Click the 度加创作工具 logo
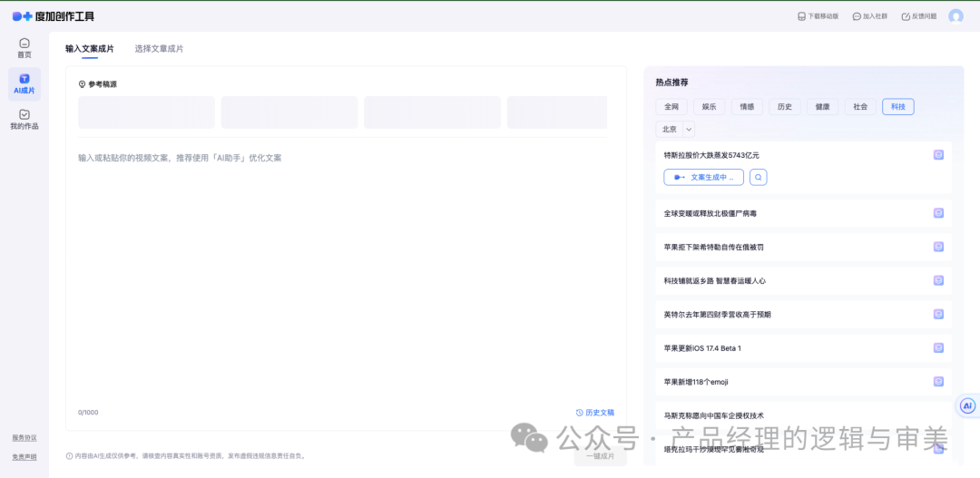The width and height of the screenshot is (980, 478). click(x=54, y=16)
